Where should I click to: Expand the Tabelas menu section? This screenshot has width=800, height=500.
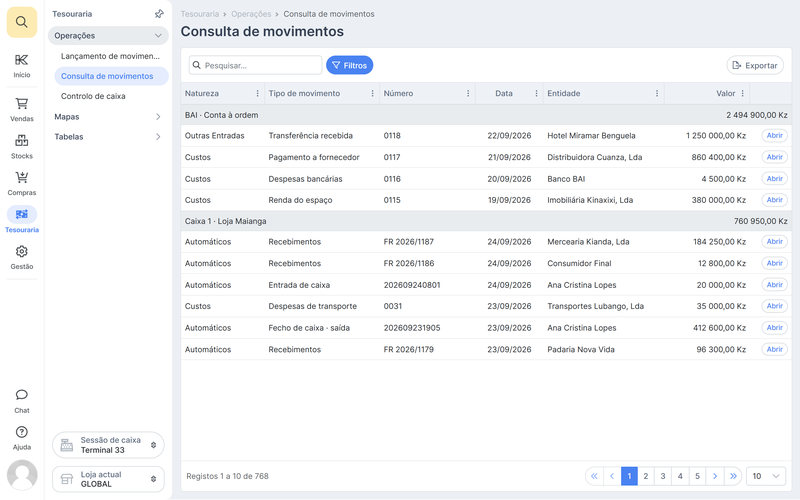tap(108, 137)
